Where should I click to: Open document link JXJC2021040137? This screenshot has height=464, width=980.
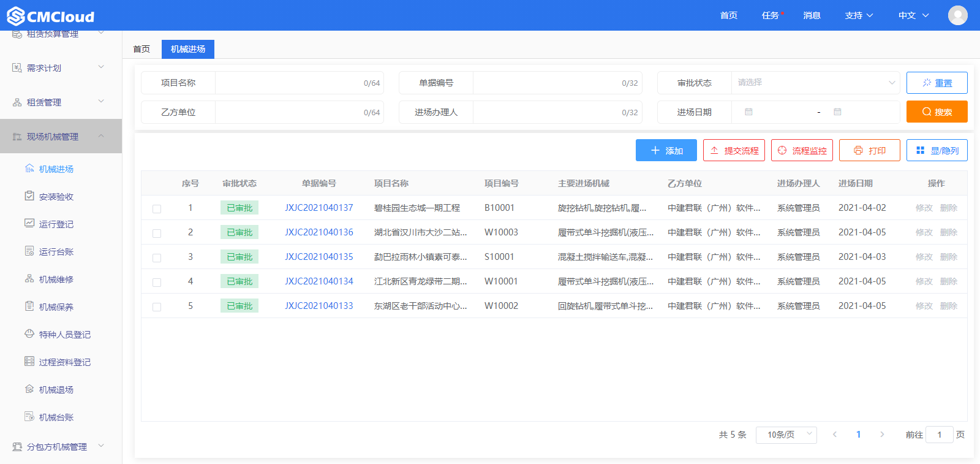coord(319,208)
